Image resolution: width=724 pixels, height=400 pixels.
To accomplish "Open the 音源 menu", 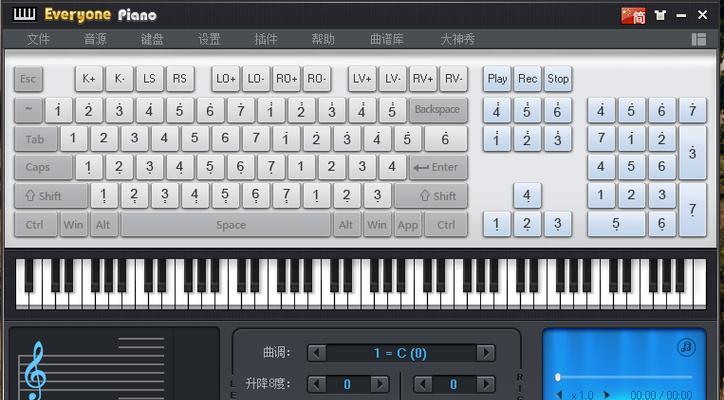I will click(95, 39).
